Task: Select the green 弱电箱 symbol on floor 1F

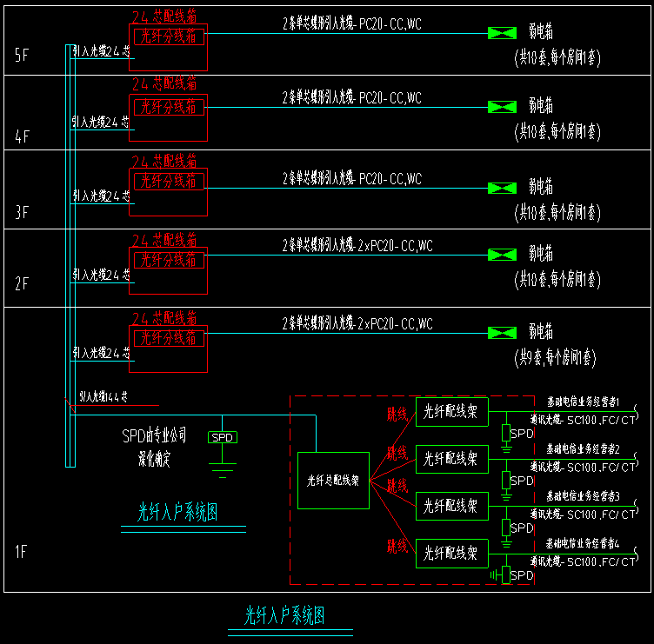Action: click(x=502, y=333)
